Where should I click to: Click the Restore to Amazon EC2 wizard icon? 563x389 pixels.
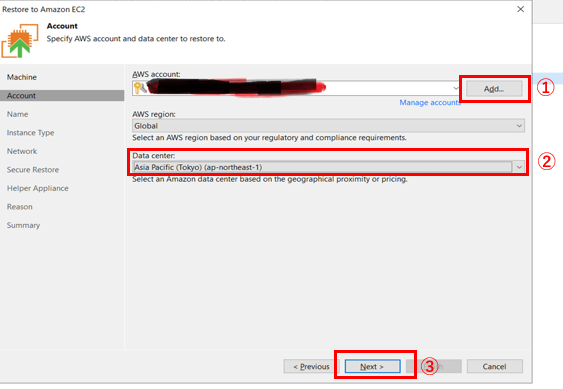20,41
